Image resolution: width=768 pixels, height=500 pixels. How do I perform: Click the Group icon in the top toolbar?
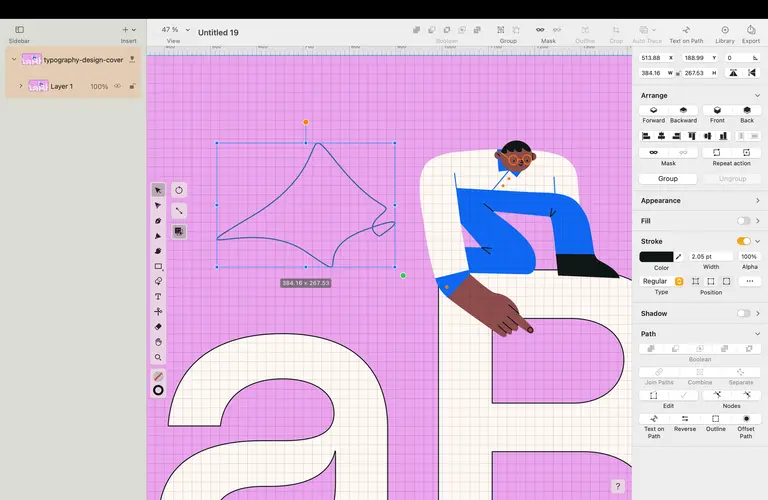pyautogui.click(x=501, y=30)
